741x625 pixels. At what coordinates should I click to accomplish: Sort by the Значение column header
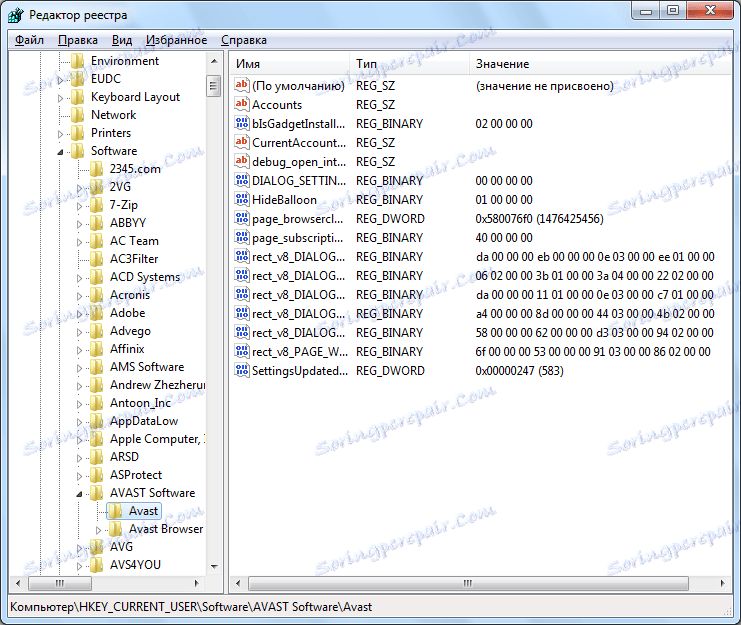600,64
